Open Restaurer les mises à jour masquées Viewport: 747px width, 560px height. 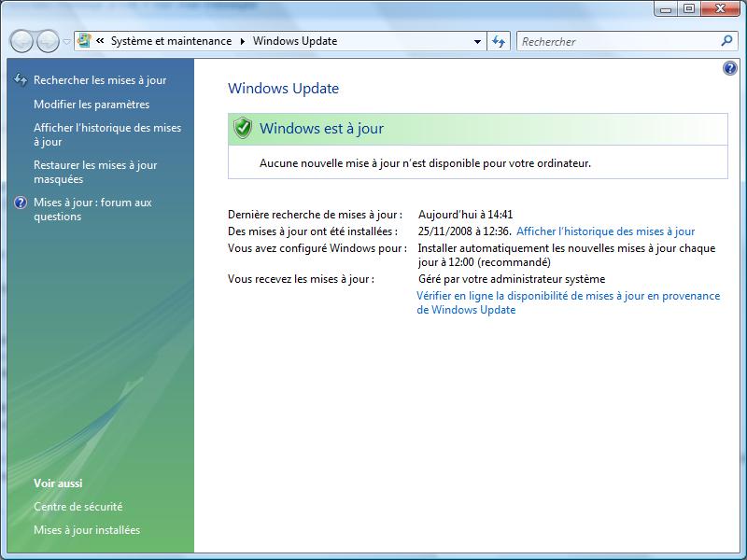coord(95,172)
